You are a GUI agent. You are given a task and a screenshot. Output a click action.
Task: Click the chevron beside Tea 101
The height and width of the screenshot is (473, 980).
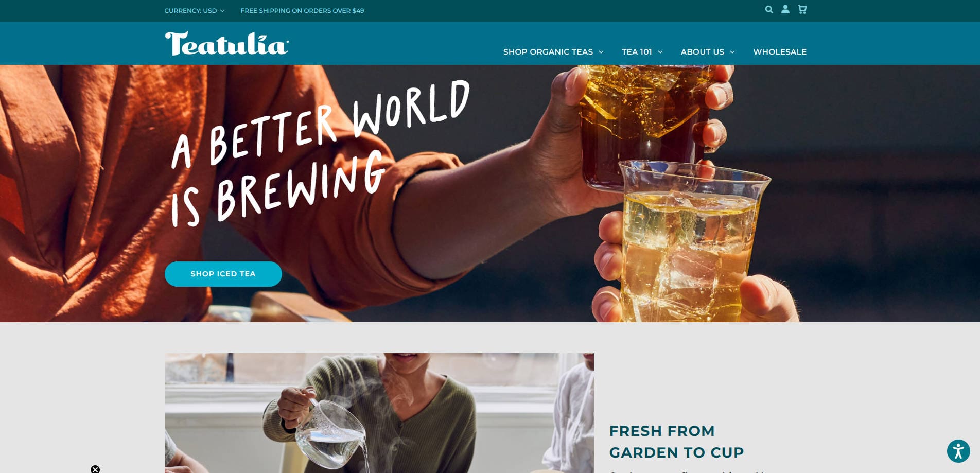click(x=660, y=52)
